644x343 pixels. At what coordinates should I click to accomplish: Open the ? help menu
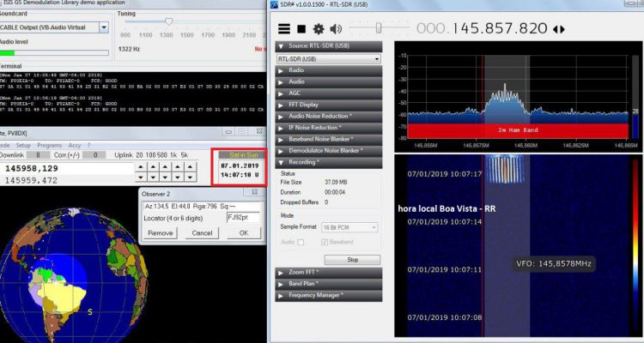click(88, 145)
